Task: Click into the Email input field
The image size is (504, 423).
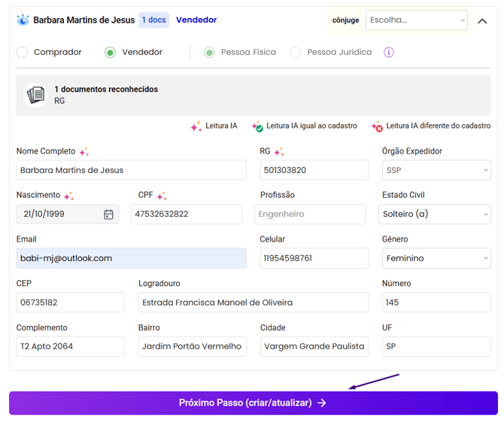Action: pyautogui.click(x=131, y=258)
